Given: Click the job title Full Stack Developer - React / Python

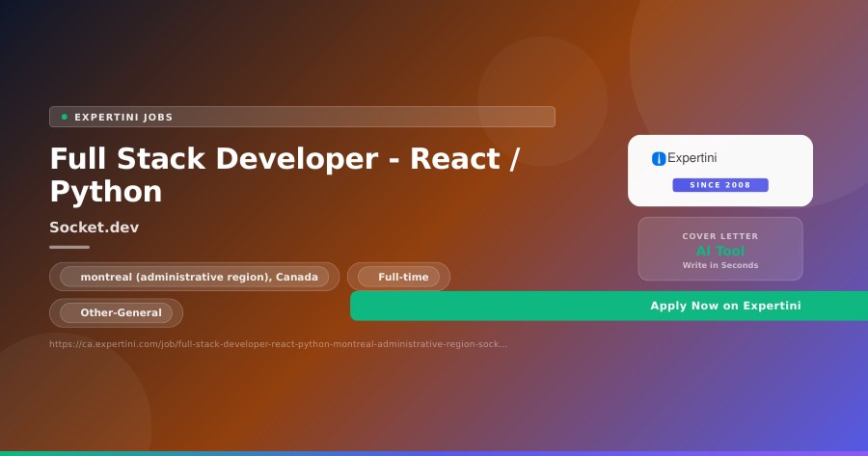Looking at the screenshot, I should tap(285, 174).
